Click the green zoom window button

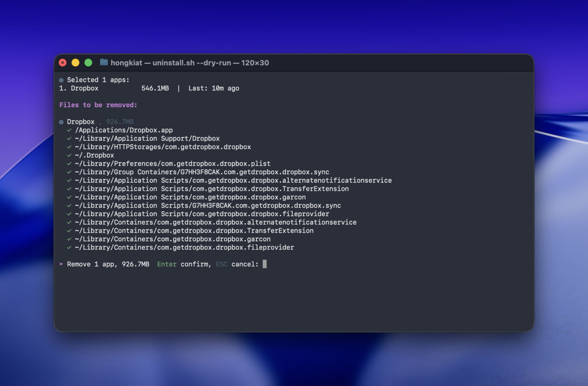88,63
